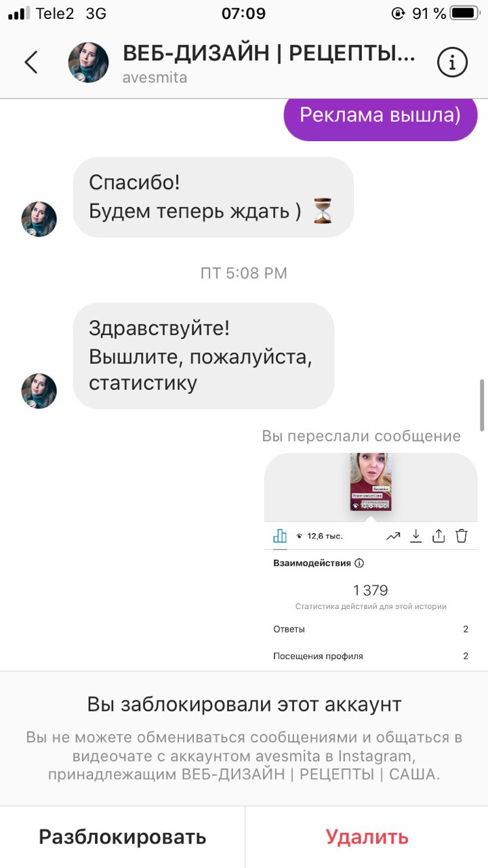Tap the Здравствуйте! Вышлите статистику message bubble
The image size is (488, 868).
(203, 356)
